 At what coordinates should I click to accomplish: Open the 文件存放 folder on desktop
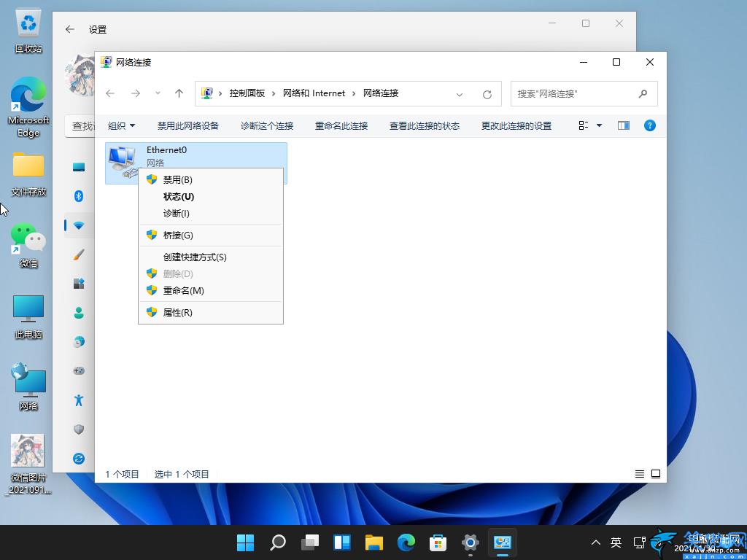click(28, 174)
